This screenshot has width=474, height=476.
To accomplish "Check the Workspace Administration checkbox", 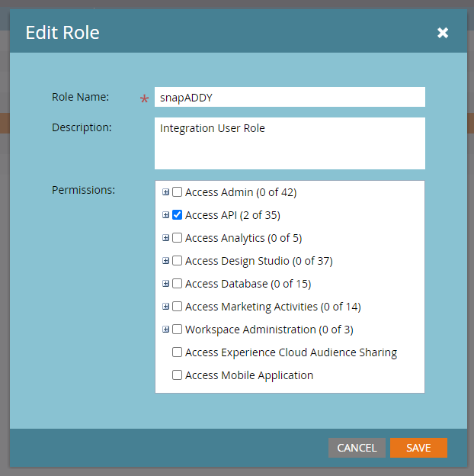I will click(x=177, y=329).
